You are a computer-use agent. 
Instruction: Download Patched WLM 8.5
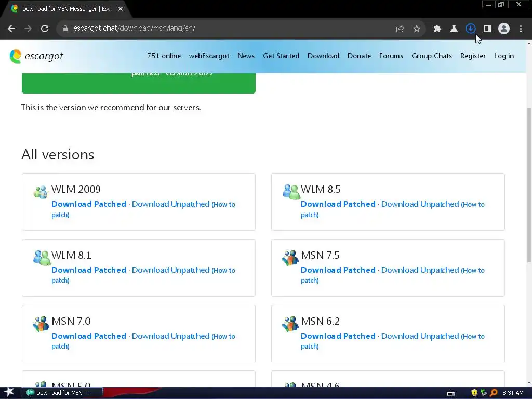[338, 204]
